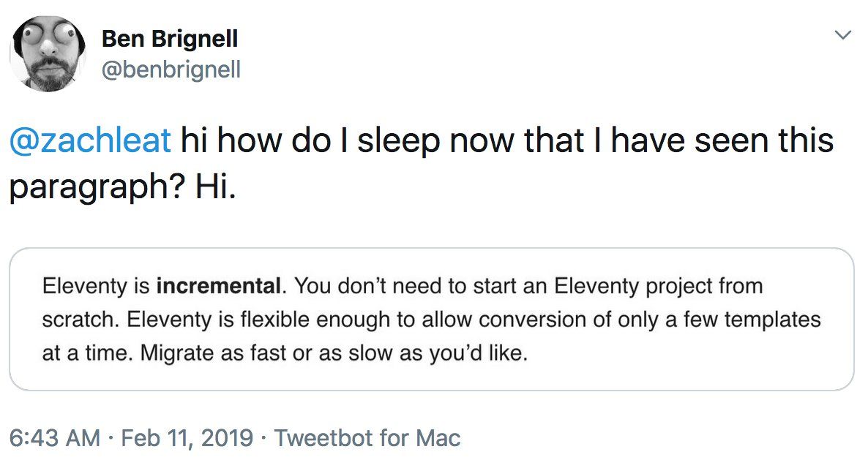
Task: Click the googly eyes in avatar photo
Action: click(x=50, y=35)
